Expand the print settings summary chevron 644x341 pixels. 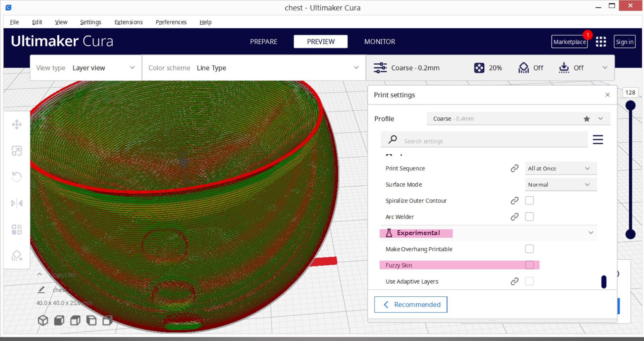tap(605, 67)
